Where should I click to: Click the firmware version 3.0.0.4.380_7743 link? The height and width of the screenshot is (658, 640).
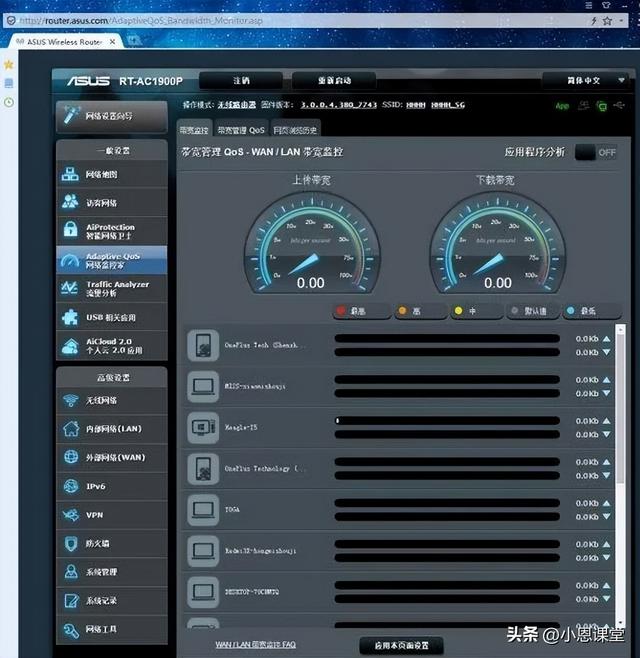(338, 105)
